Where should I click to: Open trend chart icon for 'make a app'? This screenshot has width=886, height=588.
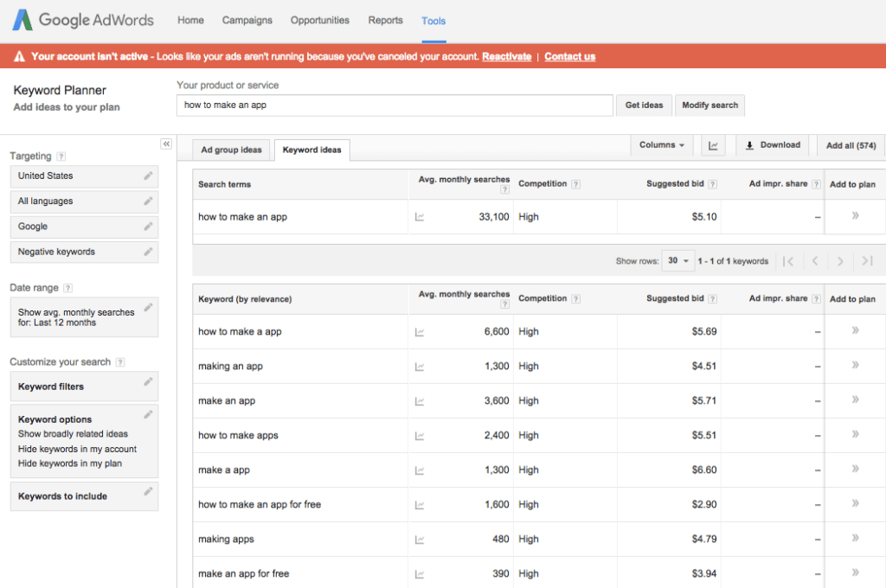[420, 470]
